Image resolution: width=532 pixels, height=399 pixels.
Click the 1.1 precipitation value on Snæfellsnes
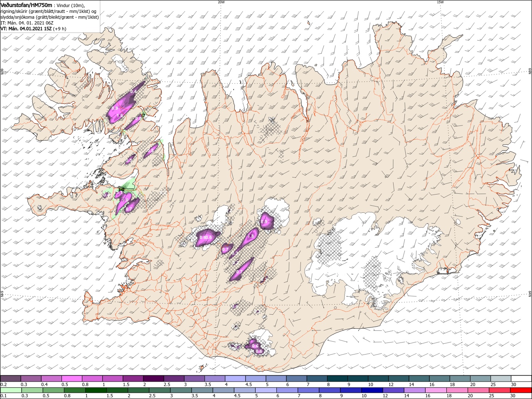[x=119, y=193]
